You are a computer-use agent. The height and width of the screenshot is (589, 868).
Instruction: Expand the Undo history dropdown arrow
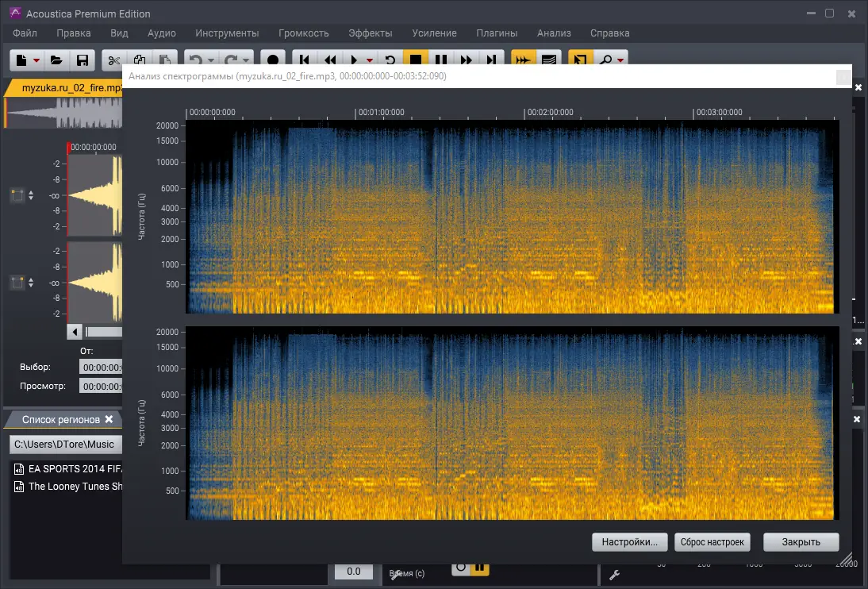click(211, 60)
